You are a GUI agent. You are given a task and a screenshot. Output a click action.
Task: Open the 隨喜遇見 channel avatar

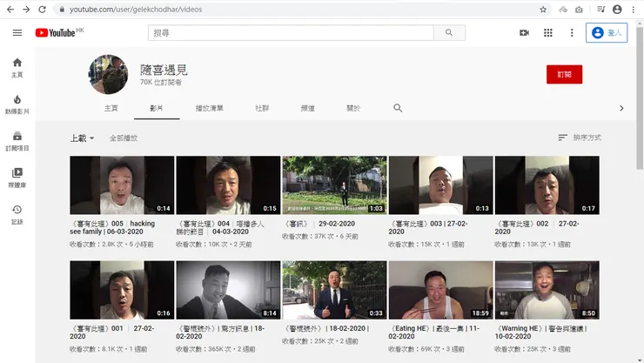(108, 74)
